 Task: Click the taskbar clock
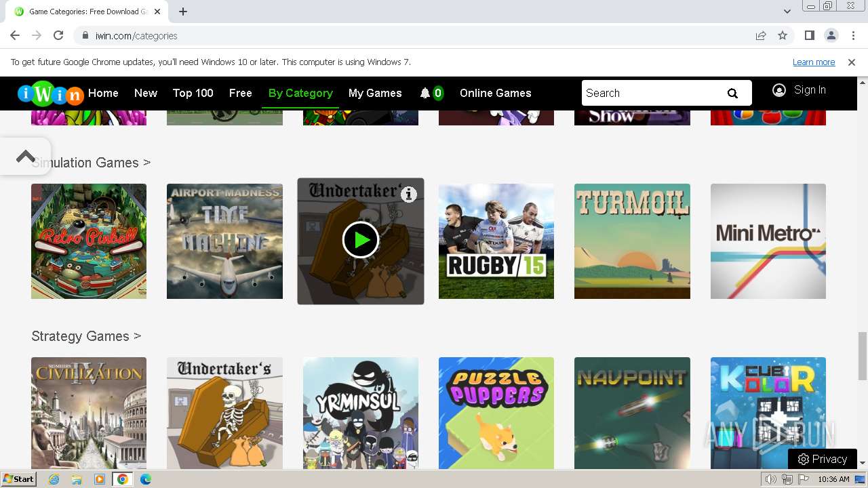tap(833, 479)
